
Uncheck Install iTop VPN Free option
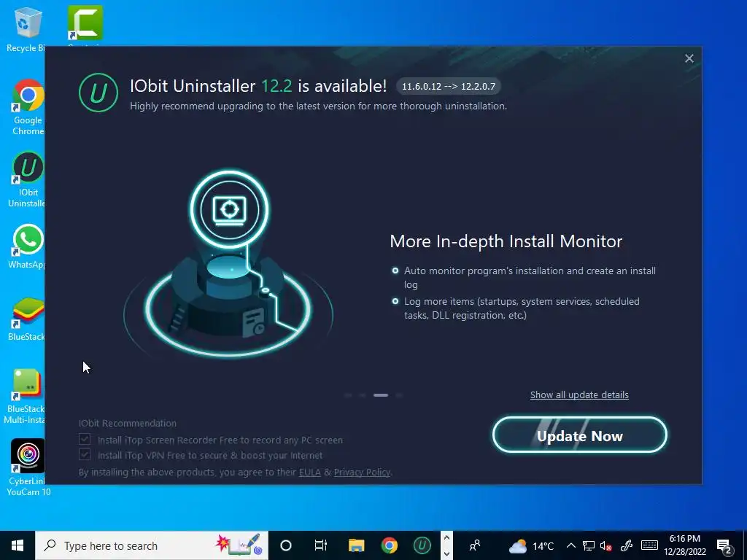tap(85, 454)
